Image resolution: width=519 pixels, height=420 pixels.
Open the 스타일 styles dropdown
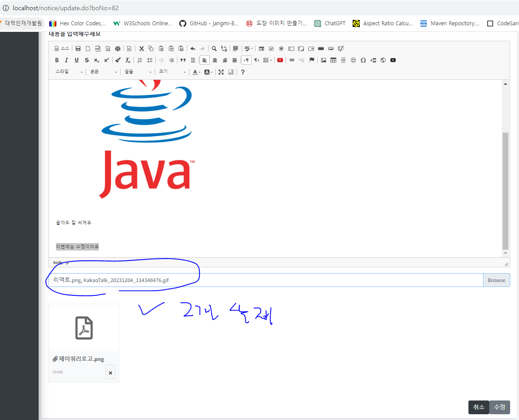[68, 72]
